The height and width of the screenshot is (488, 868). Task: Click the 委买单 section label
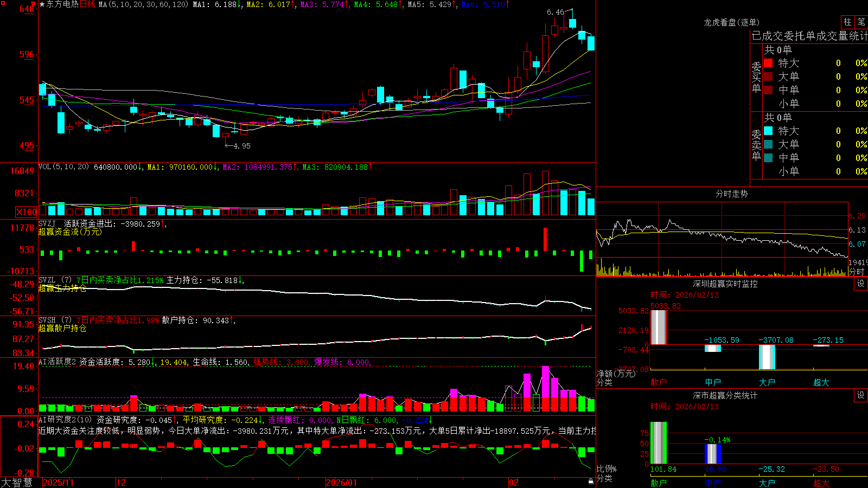[756, 77]
